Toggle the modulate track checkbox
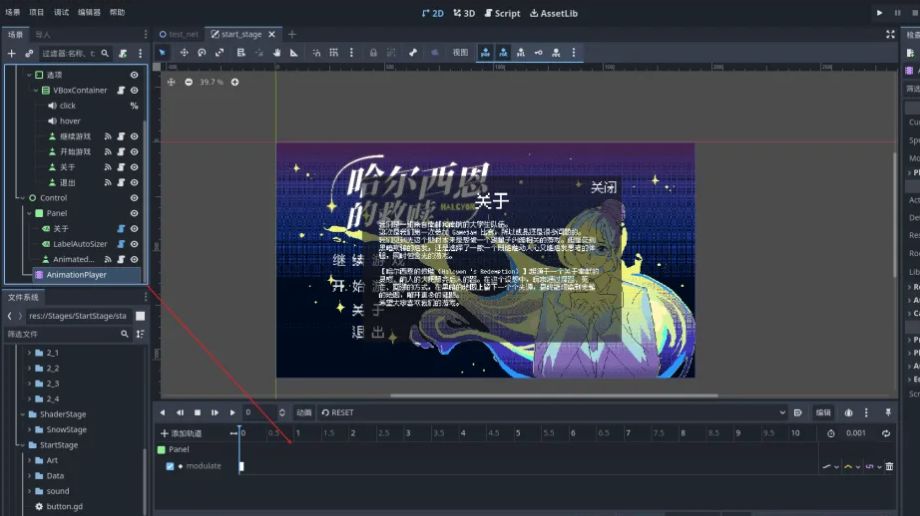 click(170, 466)
